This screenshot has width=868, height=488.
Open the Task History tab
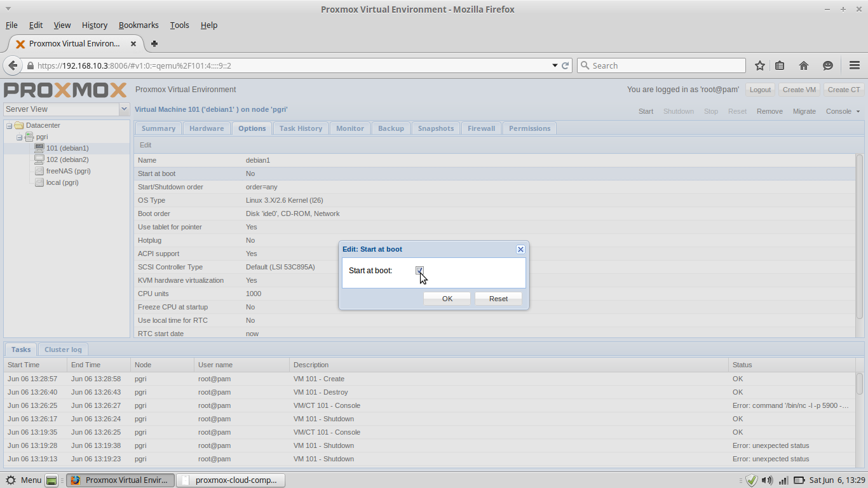tap(301, 128)
